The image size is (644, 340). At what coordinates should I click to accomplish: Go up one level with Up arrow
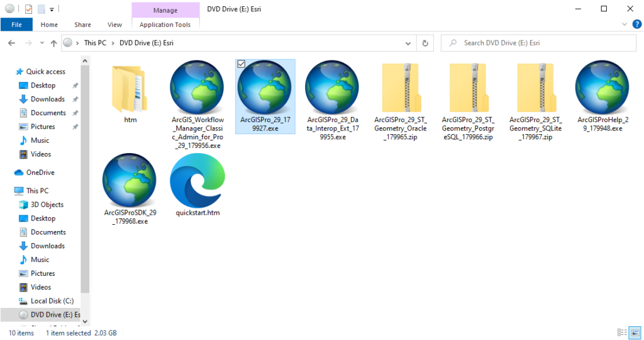pyautogui.click(x=53, y=43)
